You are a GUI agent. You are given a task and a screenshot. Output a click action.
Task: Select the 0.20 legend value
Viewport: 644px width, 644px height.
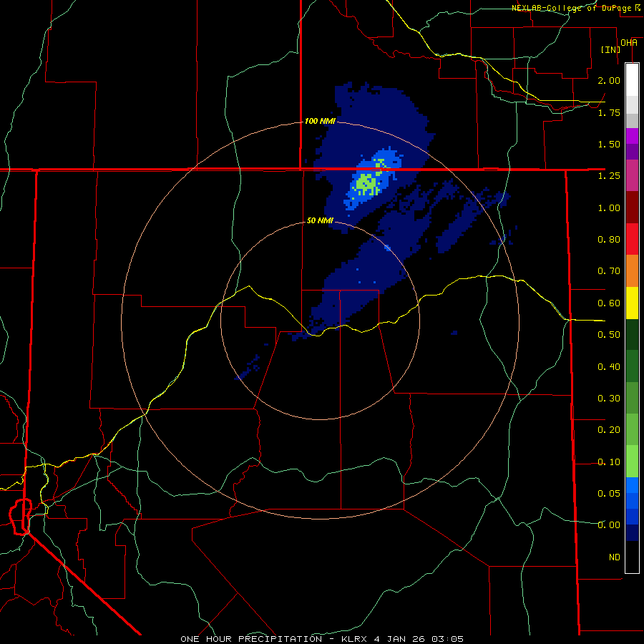click(x=609, y=430)
